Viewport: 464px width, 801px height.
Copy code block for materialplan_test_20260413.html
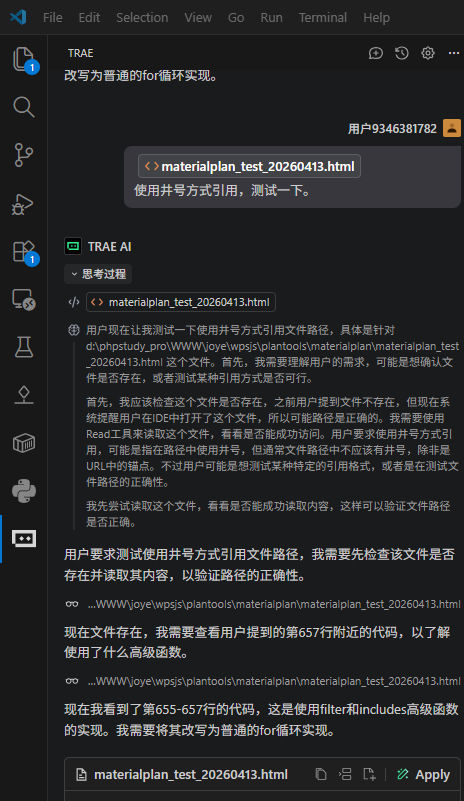coord(321,774)
